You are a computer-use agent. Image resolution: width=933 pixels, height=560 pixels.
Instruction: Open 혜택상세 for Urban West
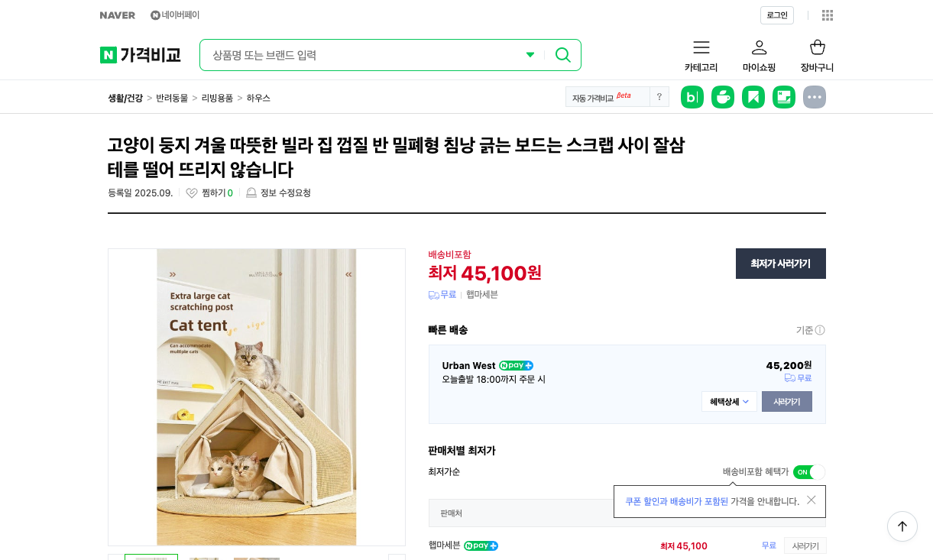pos(728,401)
